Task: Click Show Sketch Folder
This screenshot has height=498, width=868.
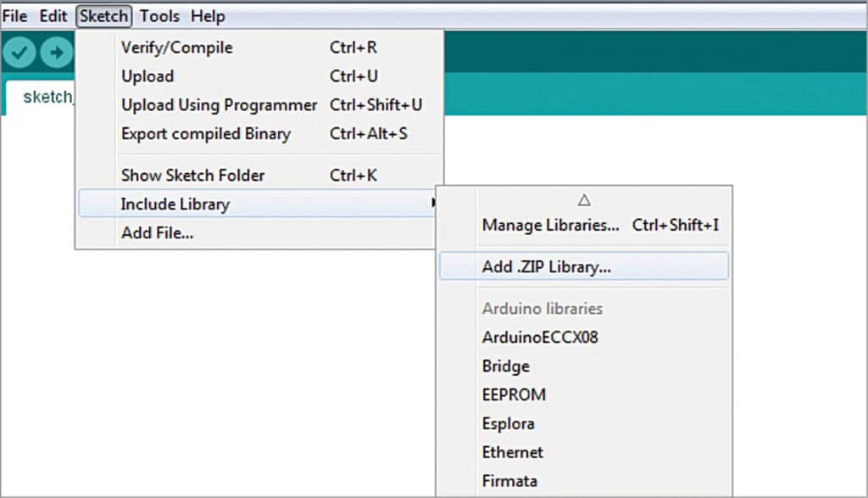Action: [192, 176]
